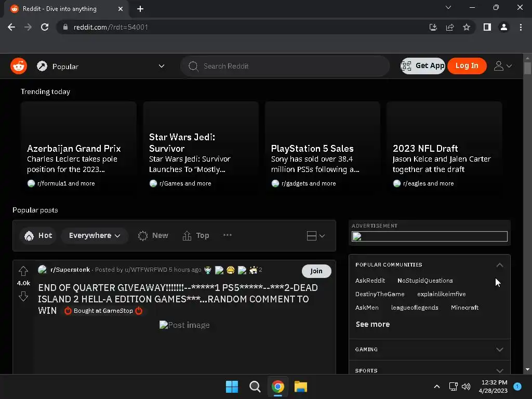Collapse the Popular Communities section
The height and width of the screenshot is (399, 532).
pos(499,265)
